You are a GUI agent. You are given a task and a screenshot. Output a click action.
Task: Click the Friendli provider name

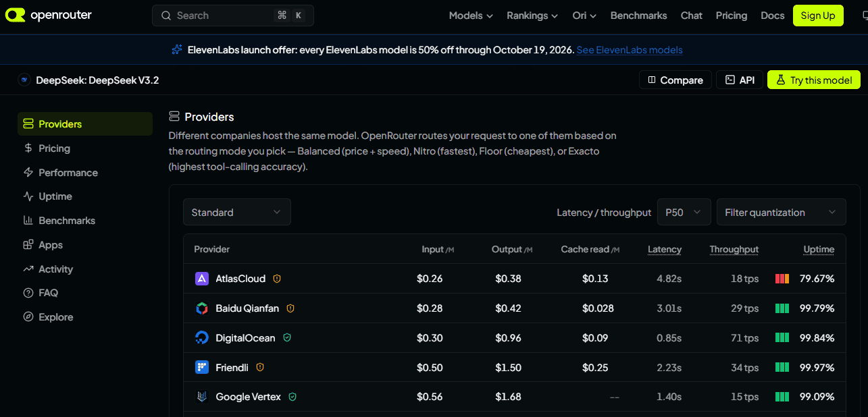point(232,368)
